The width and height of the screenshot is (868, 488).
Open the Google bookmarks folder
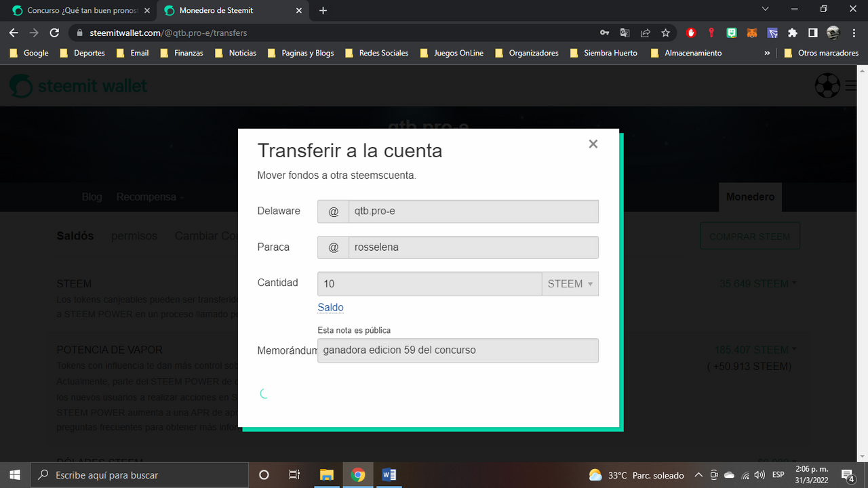coord(30,53)
